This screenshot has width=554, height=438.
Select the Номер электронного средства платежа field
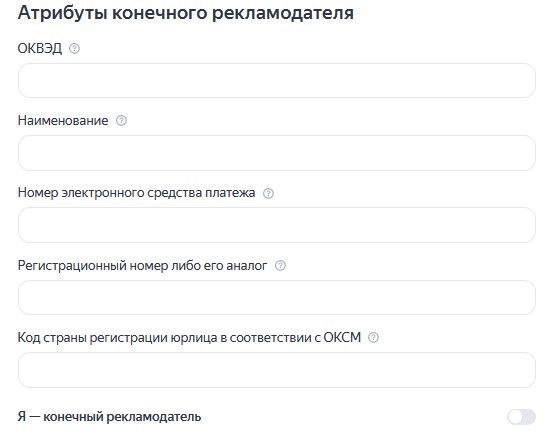[277, 225]
